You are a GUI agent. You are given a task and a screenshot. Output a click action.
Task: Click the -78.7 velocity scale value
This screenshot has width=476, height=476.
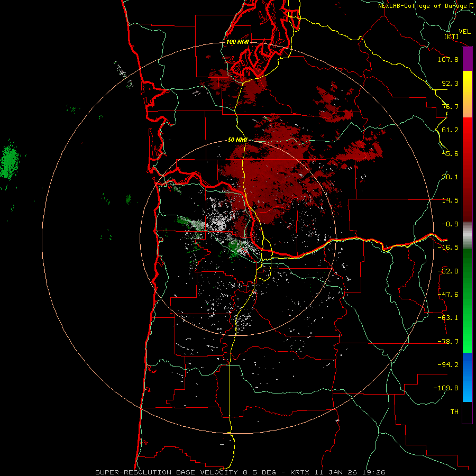(448, 342)
